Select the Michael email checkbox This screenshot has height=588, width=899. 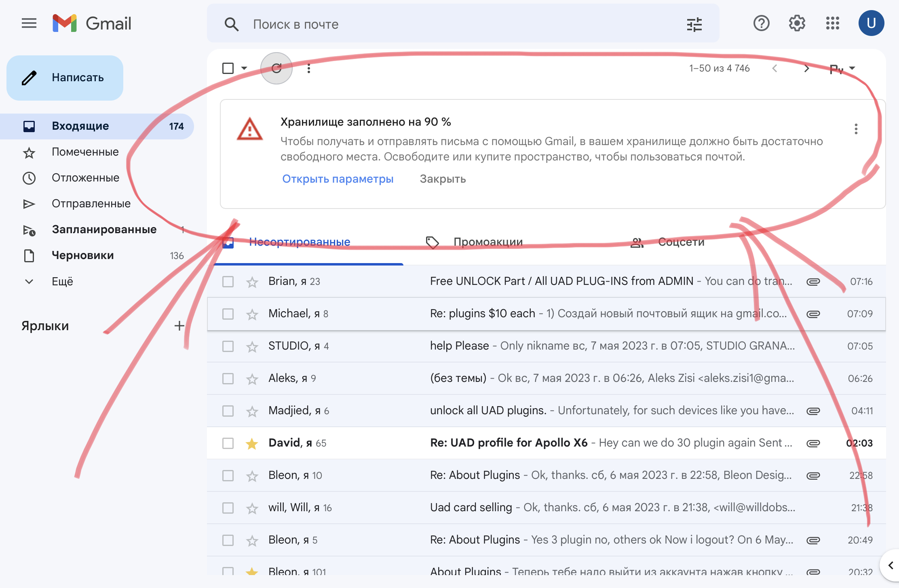pos(228,314)
